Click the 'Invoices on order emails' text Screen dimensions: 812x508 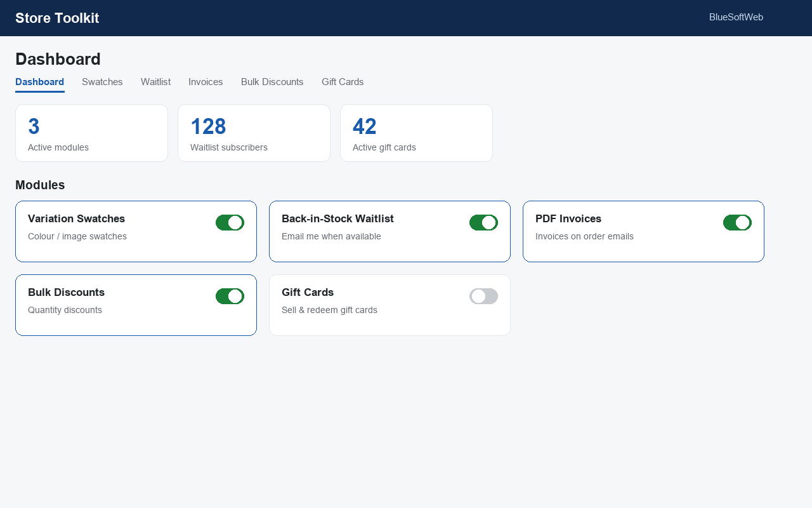[x=584, y=236]
